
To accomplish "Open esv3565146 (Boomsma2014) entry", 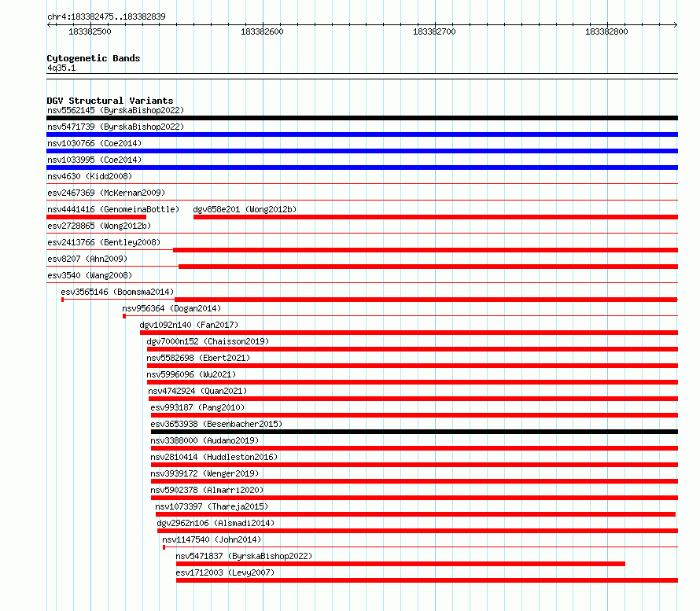I will click(x=117, y=292).
